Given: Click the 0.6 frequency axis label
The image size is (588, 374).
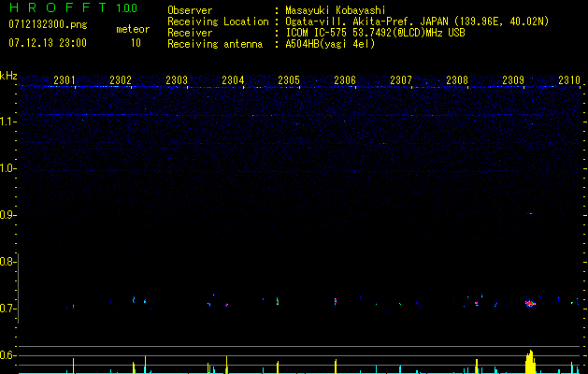Looking at the screenshot, I should click(x=7, y=355).
